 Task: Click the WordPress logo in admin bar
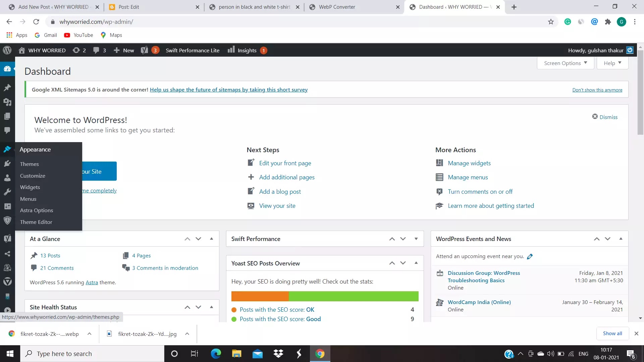[7, 50]
